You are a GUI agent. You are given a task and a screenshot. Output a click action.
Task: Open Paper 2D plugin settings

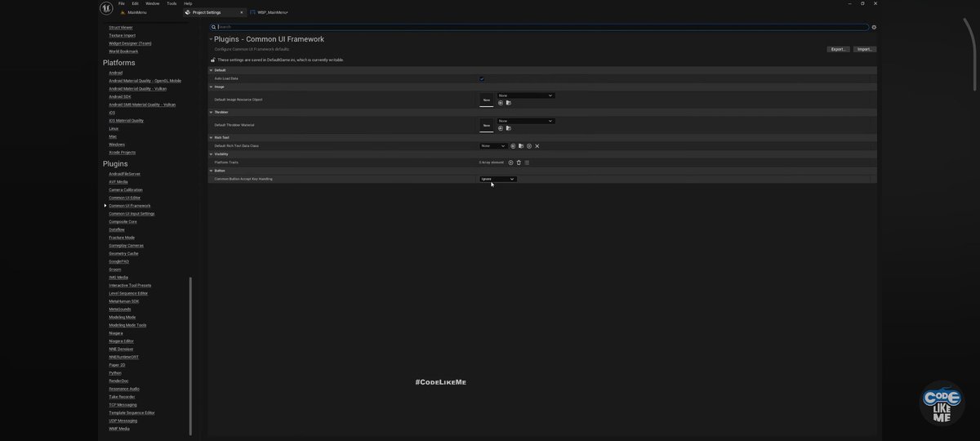tap(117, 365)
